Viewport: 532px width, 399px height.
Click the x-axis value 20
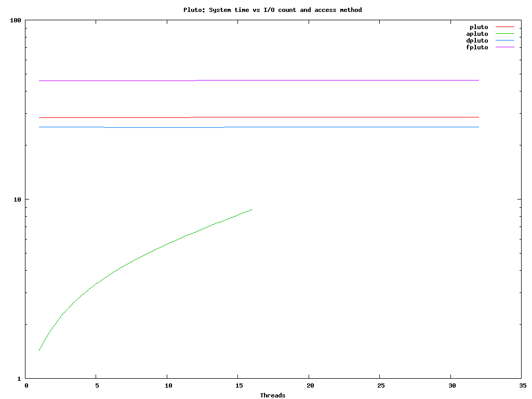(310, 385)
